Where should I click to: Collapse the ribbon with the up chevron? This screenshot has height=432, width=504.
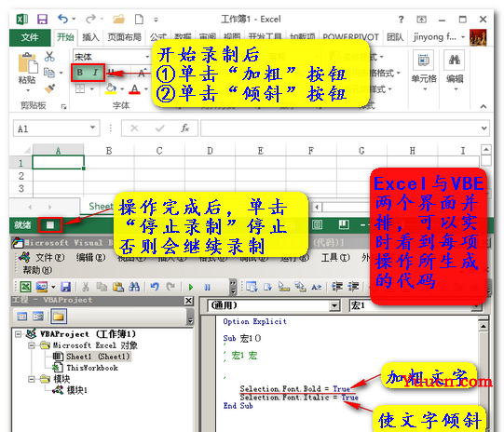pyautogui.click(x=484, y=106)
